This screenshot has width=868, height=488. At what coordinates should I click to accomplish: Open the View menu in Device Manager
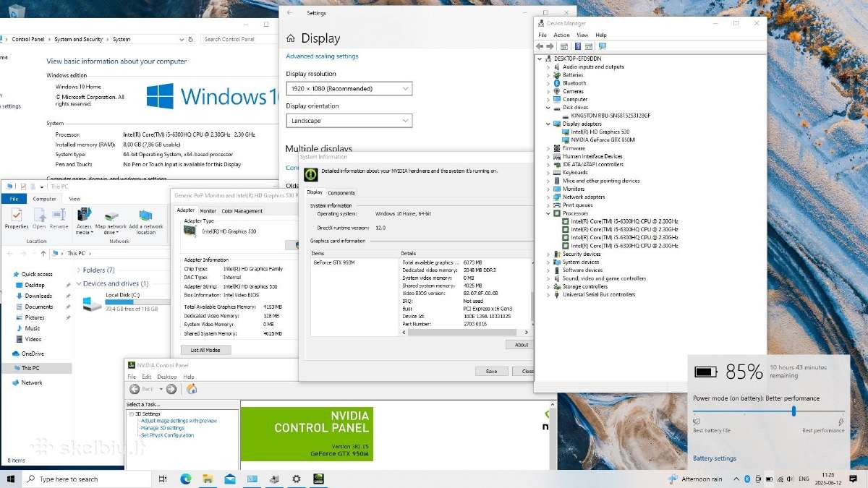[582, 35]
